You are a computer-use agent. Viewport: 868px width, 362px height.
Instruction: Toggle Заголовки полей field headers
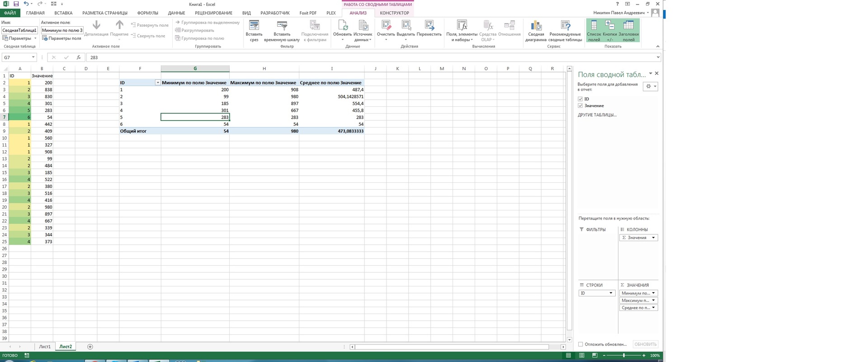628,31
